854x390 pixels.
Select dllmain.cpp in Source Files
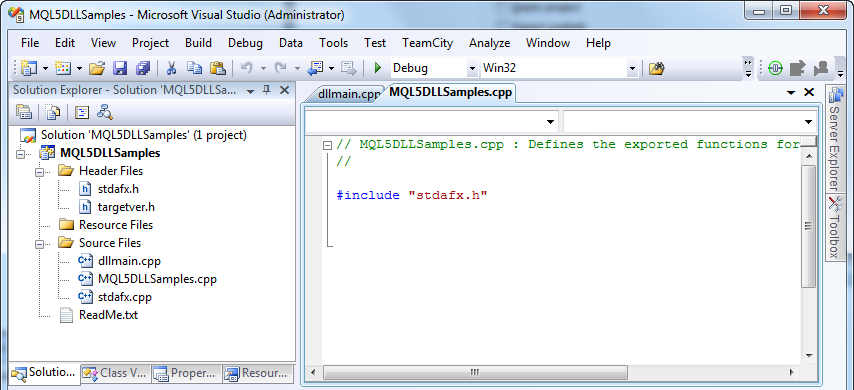click(129, 261)
